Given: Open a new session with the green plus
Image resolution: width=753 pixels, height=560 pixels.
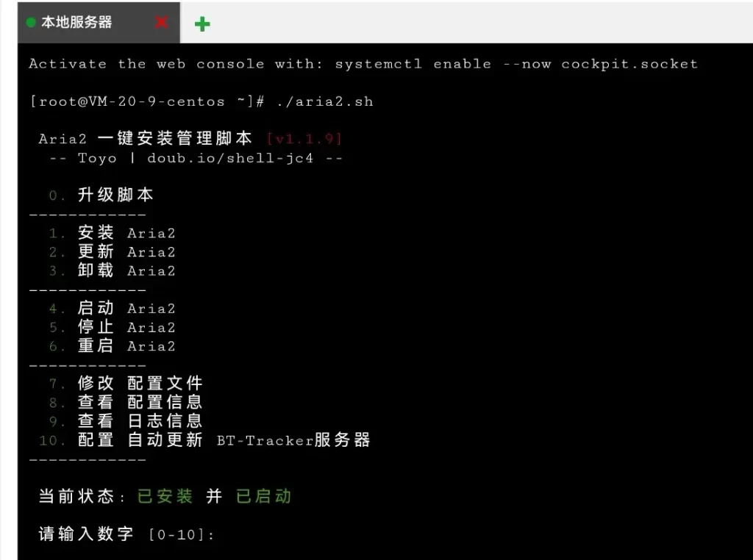Looking at the screenshot, I should (x=202, y=24).
